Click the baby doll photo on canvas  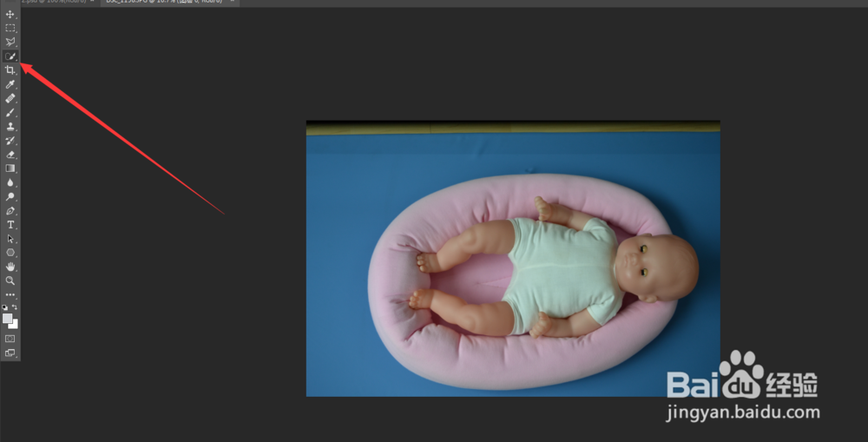point(513,258)
